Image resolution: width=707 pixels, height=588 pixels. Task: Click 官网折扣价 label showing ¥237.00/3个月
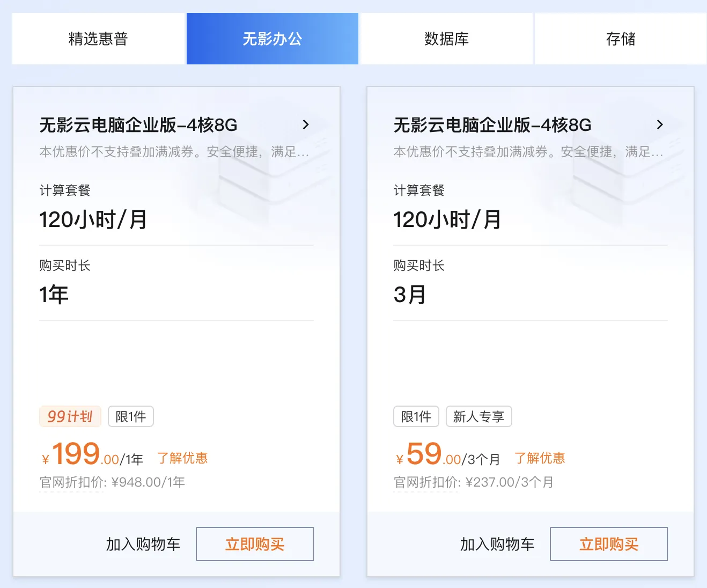pyautogui.click(x=474, y=482)
